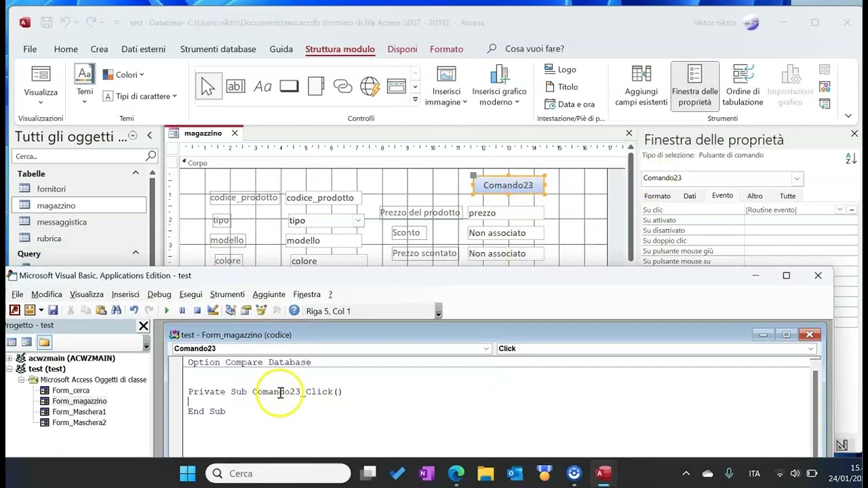Select the pointer (Seleziona) control tool
868x488 pixels.
click(x=208, y=86)
